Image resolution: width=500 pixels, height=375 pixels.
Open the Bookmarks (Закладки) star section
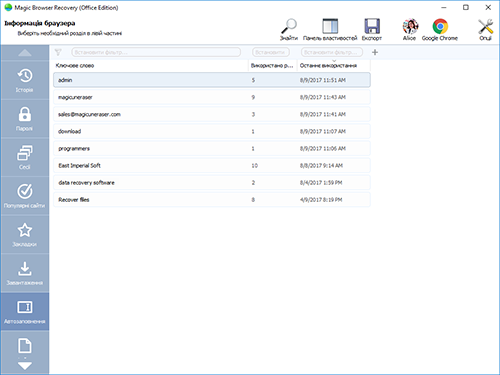click(x=25, y=235)
